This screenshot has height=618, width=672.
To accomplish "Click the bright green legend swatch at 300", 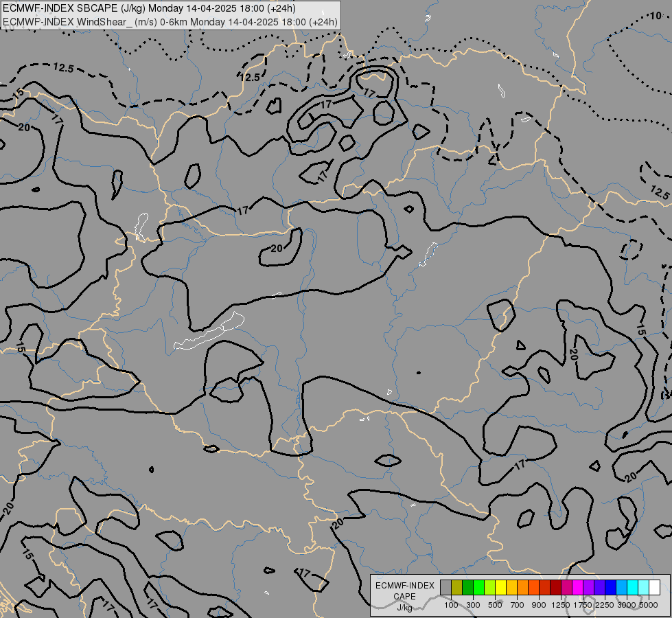I will (478, 588).
